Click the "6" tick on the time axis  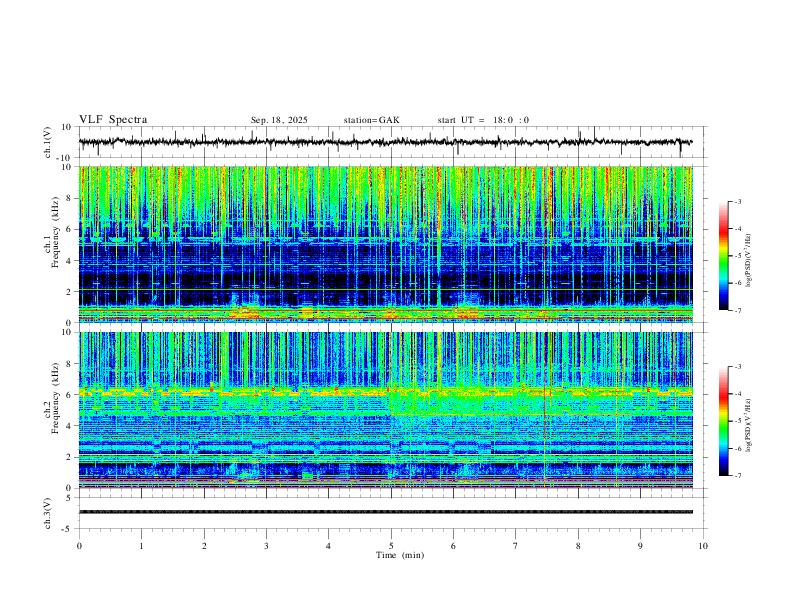coord(454,546)
